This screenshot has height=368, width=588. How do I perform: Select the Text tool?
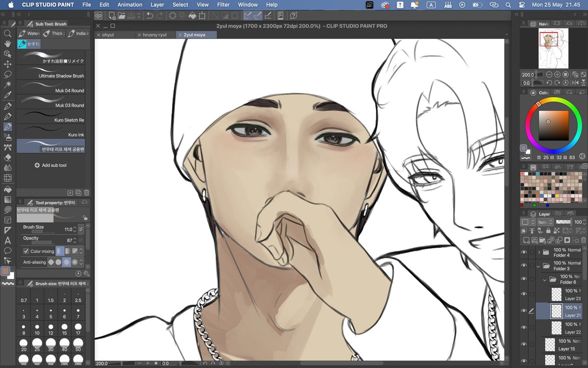tap(7, 240)
